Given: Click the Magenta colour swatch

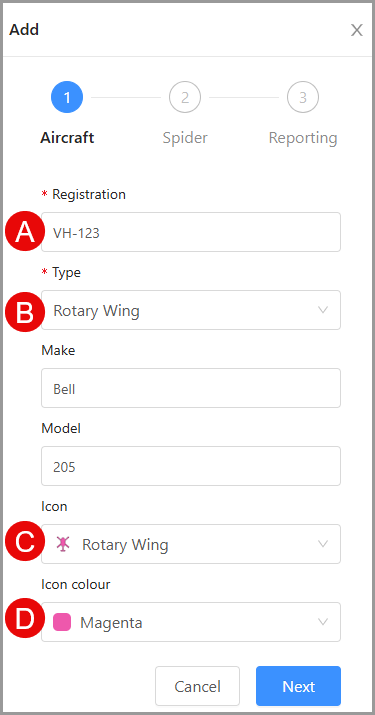Looking at the screenshot, I should (x=62, y=622).
